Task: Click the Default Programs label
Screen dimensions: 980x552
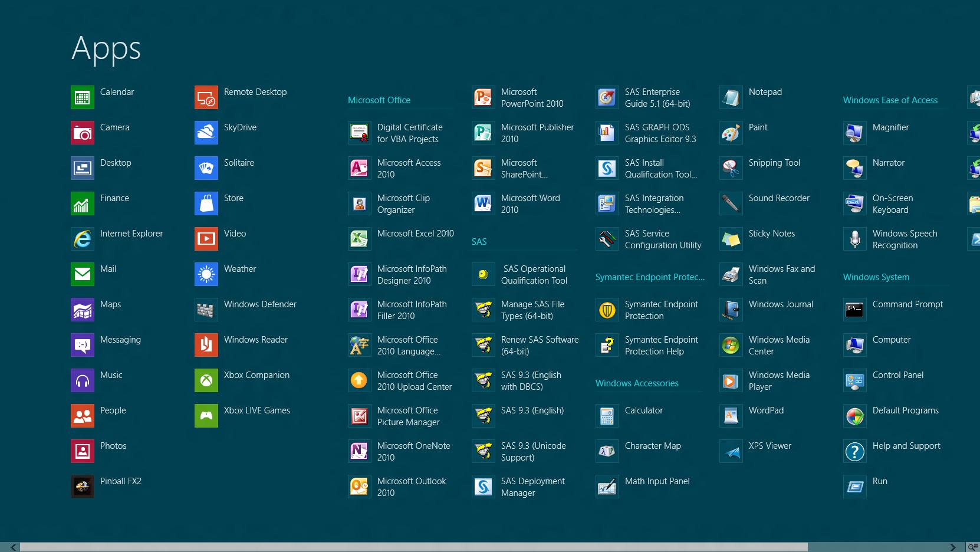Action: 906,410
